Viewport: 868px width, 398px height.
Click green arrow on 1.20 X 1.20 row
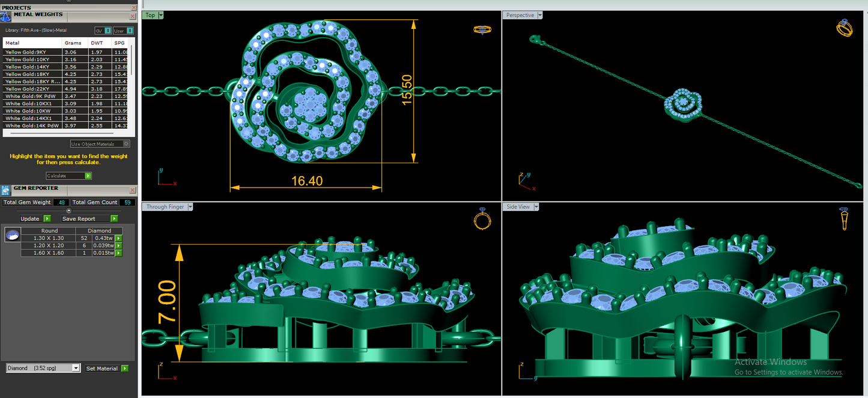tap(119, 246)
